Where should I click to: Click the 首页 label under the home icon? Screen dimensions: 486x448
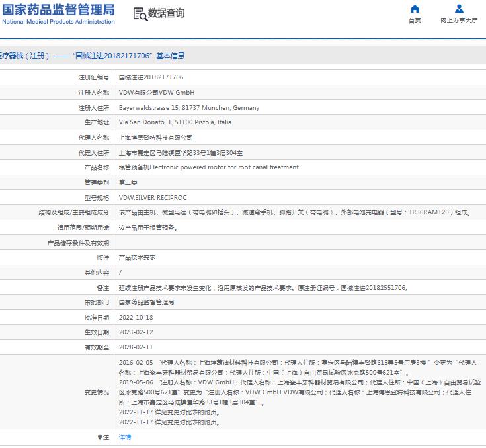click(x=415, y=21)
